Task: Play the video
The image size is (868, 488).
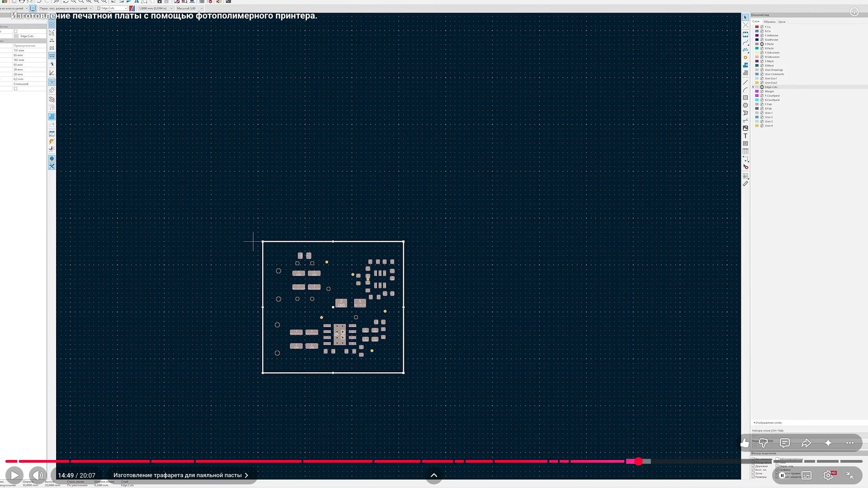Action: tap(14, 475)
